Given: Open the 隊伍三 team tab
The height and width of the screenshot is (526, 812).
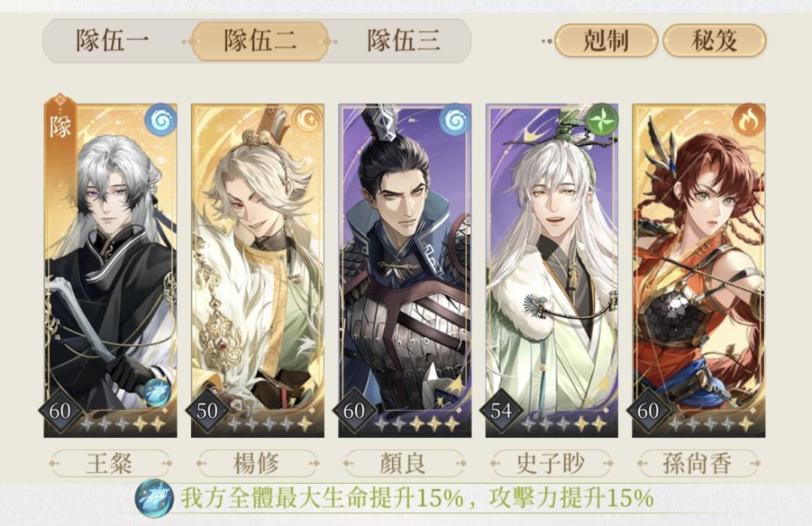Looking at the screenshot, I should 404,41.
